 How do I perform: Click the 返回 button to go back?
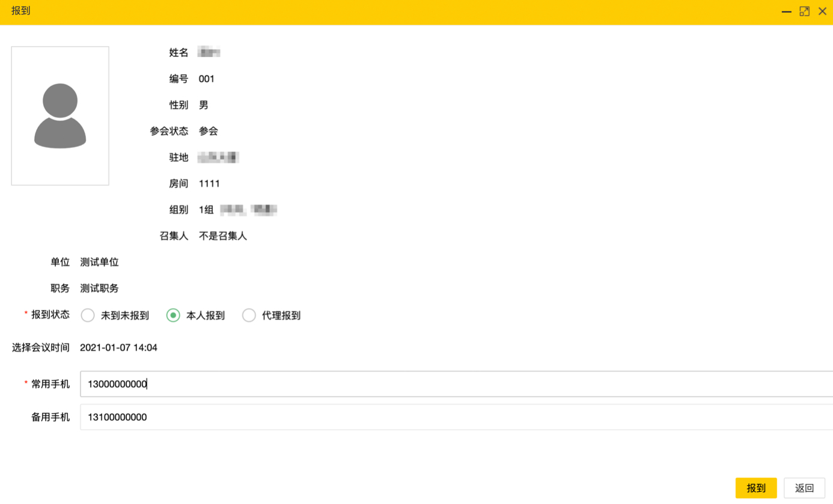tap(804, 488)
